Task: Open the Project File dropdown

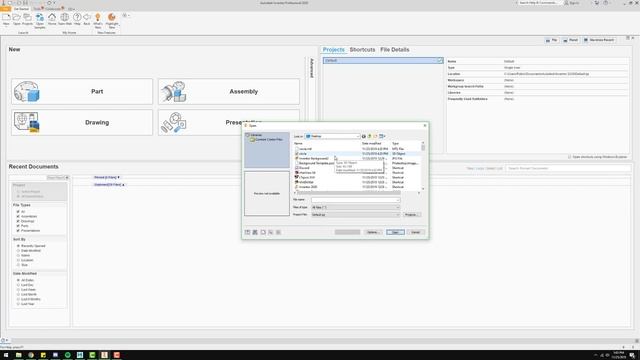Action: click(356, 215)
